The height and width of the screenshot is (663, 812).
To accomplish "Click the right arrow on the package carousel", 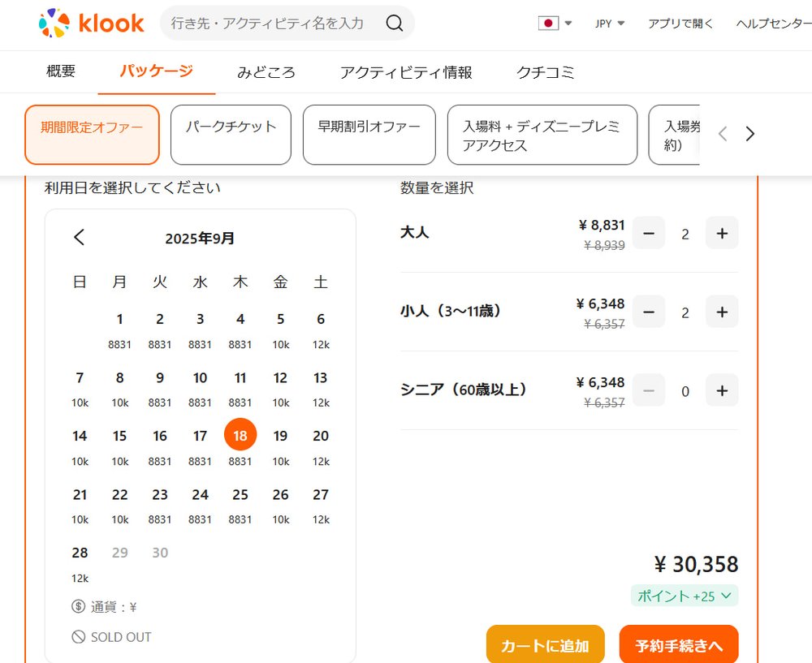I will click(x=749, y=134).
